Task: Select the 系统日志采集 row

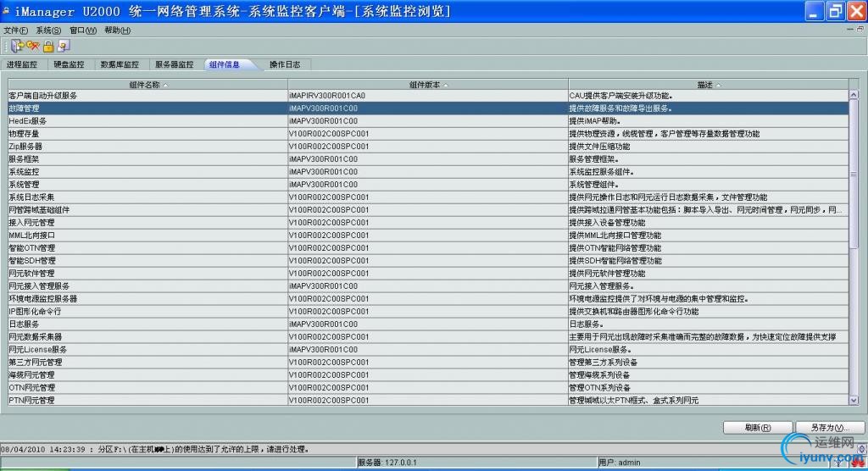Action: click(x=428, y=197)
